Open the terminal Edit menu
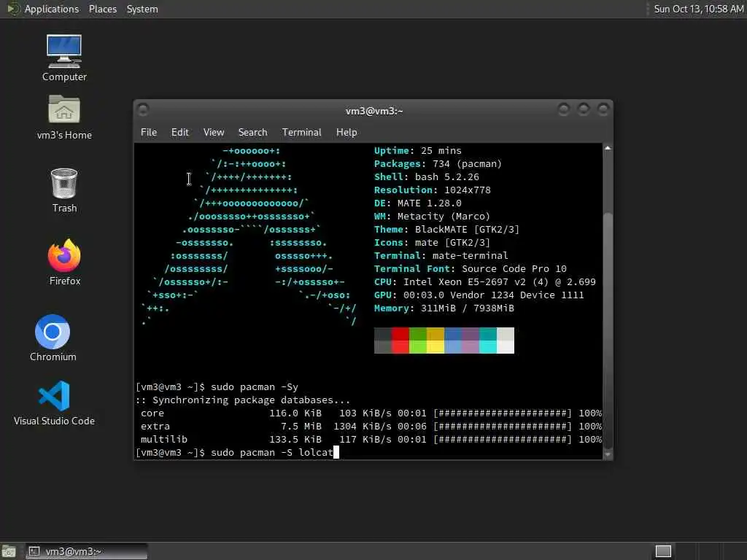The width and height of the screenshot is (747, 560). 179,133
